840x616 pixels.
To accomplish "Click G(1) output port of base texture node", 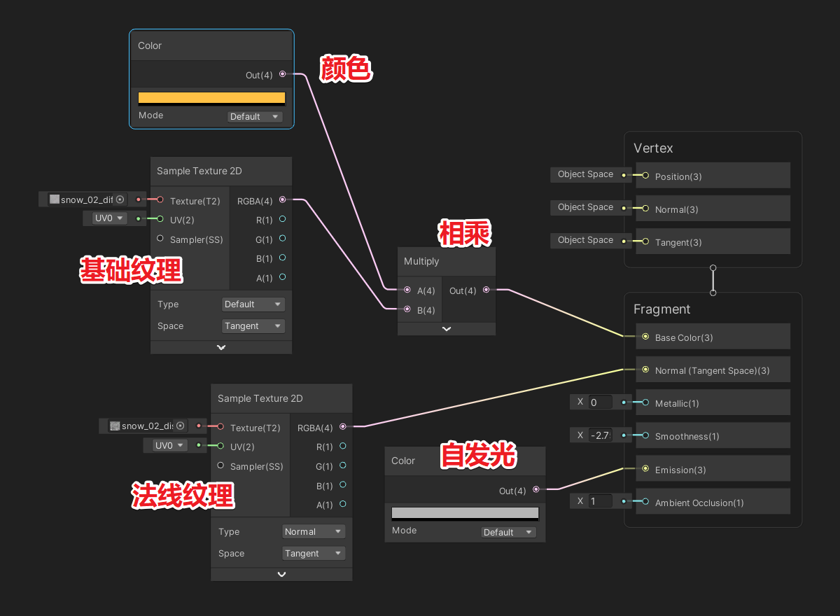I will [x=282, y=239].
